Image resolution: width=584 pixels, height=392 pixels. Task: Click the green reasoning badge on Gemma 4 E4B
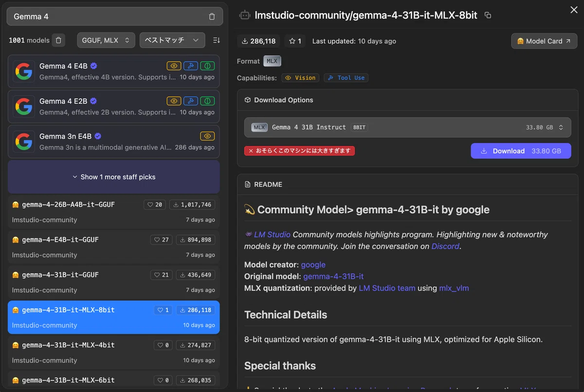click(207, 66)
